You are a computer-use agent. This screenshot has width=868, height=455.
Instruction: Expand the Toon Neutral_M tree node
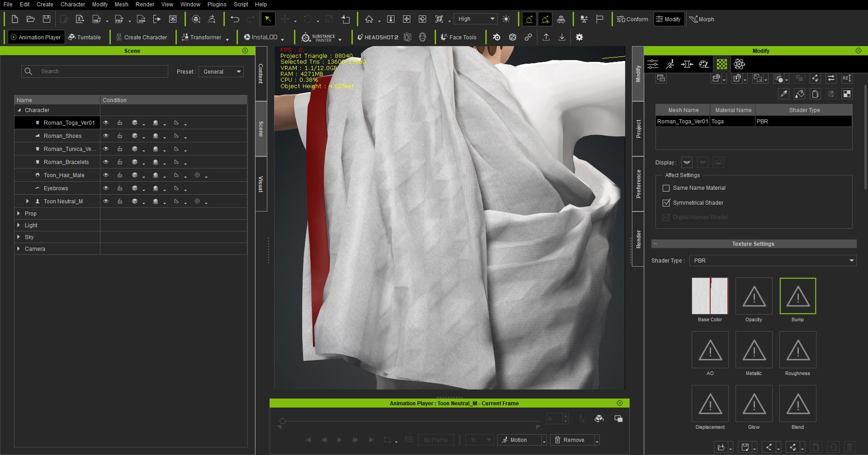(x=28, y=201)
